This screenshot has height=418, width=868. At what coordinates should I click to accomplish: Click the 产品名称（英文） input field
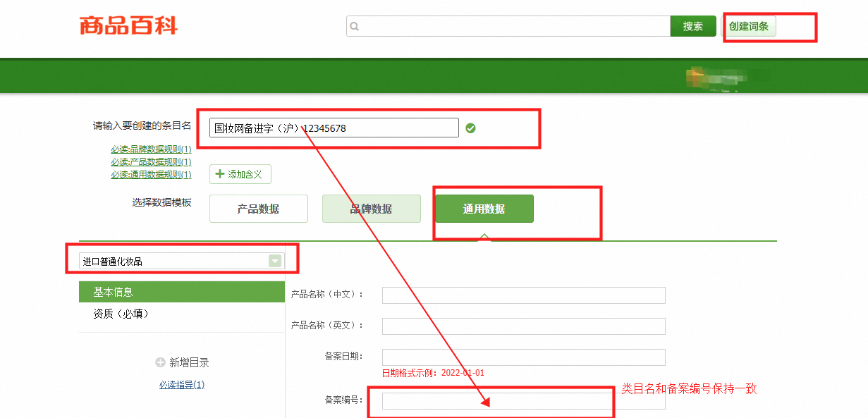[x=524, y=326]
